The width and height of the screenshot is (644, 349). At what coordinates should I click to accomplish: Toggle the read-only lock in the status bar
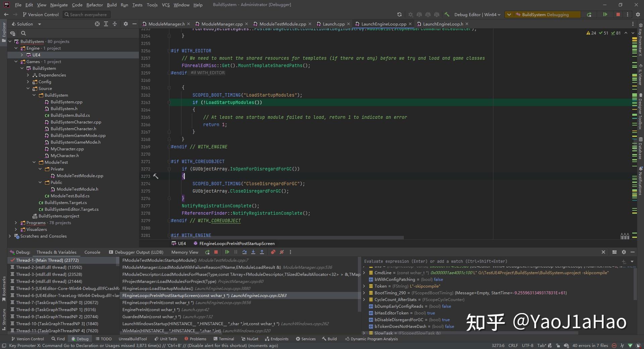pyautogui.click(x=558, y=346)
